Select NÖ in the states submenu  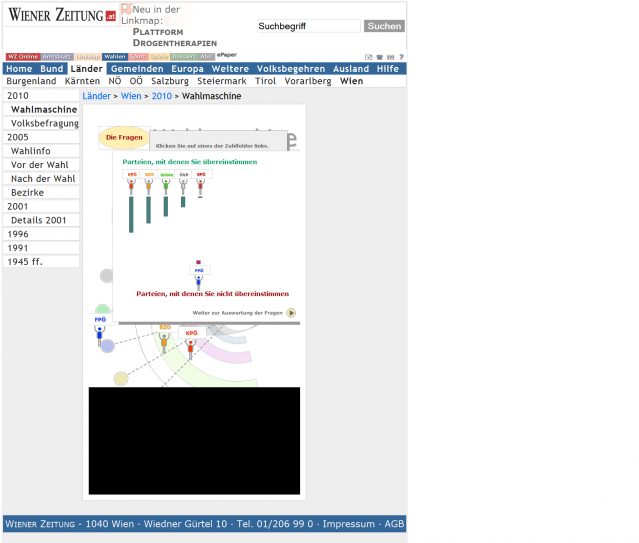[115, 81]
